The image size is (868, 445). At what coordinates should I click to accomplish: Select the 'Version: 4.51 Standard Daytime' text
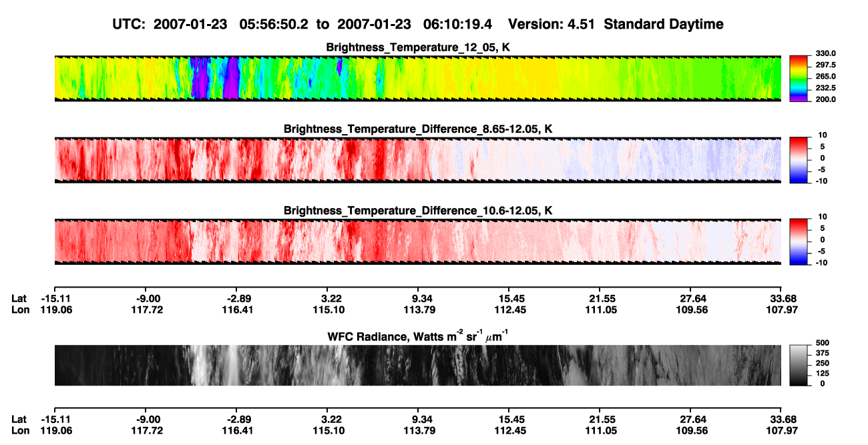[x=616, y=25]
